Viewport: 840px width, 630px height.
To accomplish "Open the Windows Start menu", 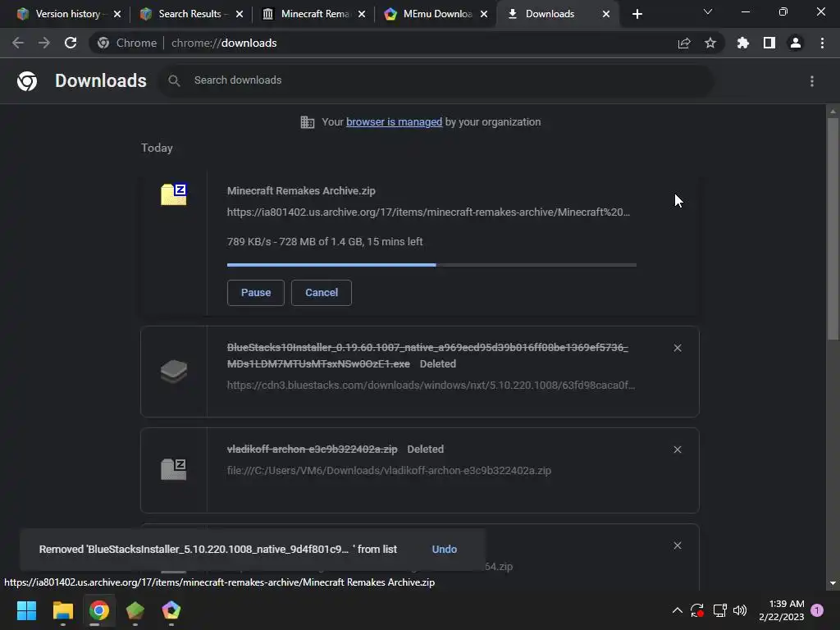I will point(26,610).
